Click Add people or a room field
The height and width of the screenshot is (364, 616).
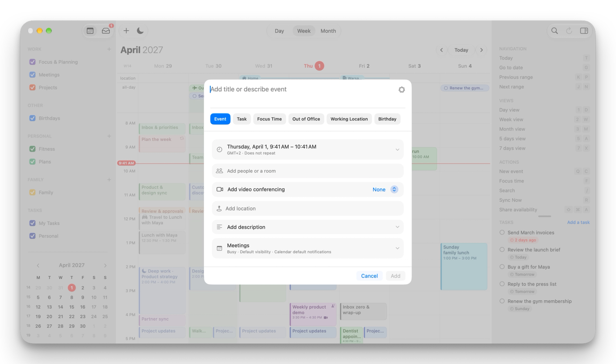(308, 171)
